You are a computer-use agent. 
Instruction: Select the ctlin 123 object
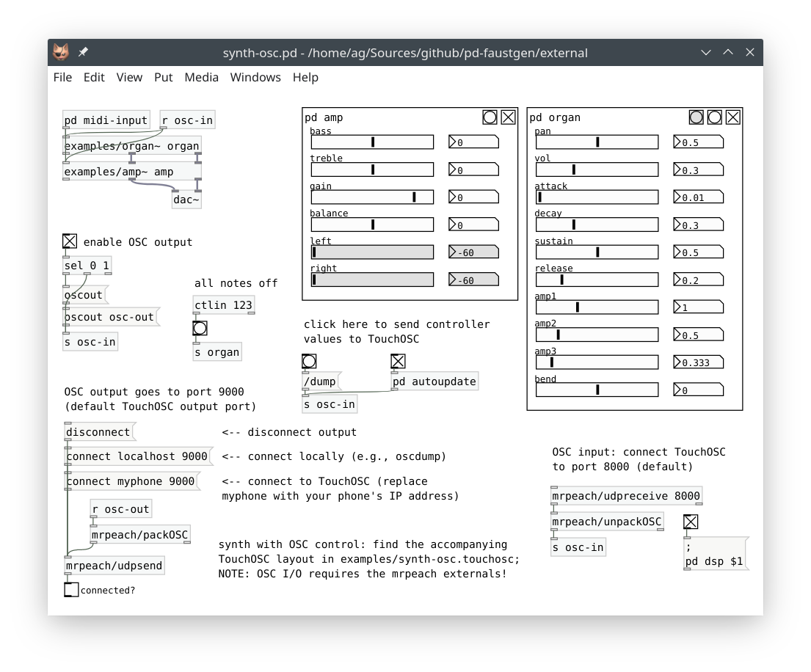coord(224,305)
